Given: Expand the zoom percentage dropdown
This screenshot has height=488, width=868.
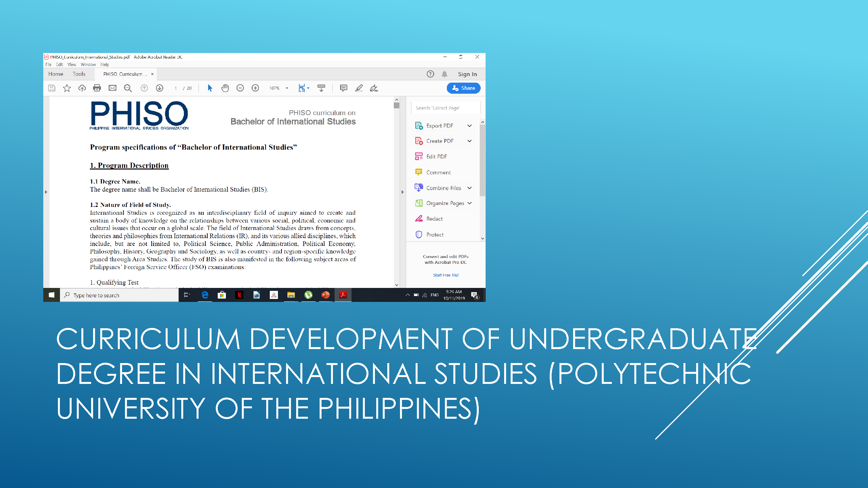Looking at the screenshot, I should (x=287, y=88).
